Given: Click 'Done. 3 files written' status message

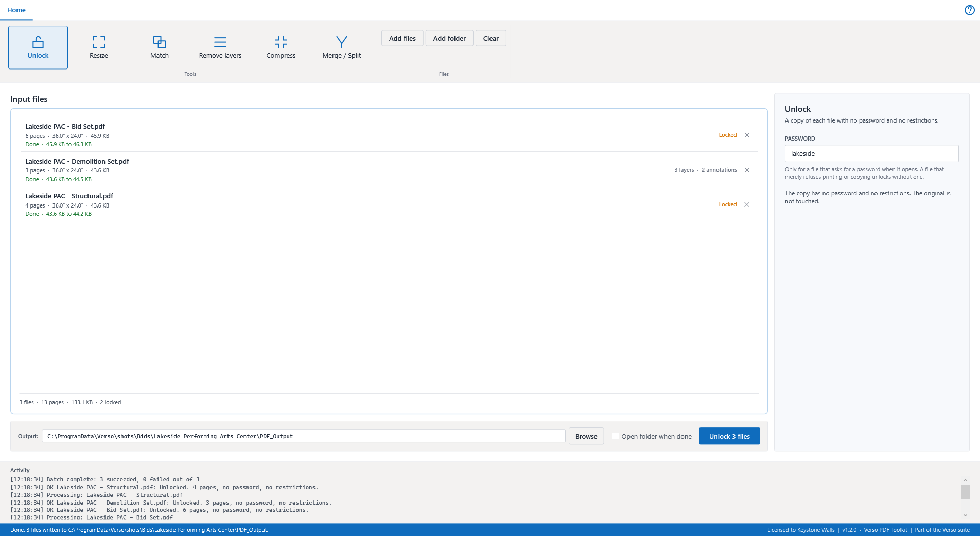Looking at the screenshot, I should pos(139,530).
